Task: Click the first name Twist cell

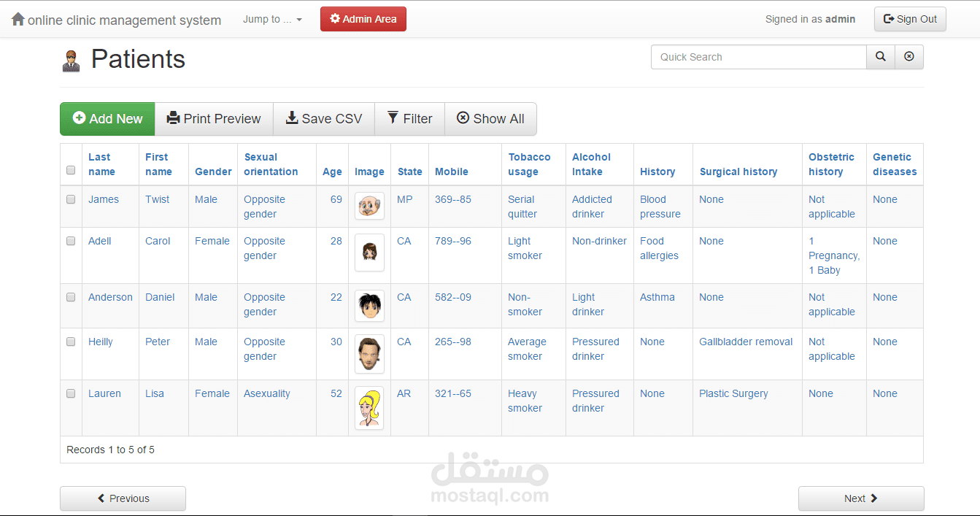Action: 158,199
